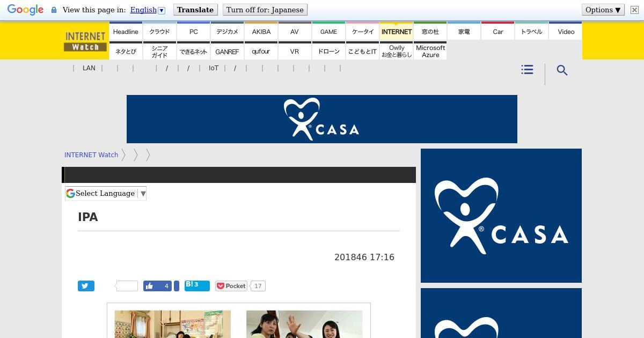Click the large CASA sidebar ad
The height and width of the screenshot is (338, 644).
tap(501, 216)
